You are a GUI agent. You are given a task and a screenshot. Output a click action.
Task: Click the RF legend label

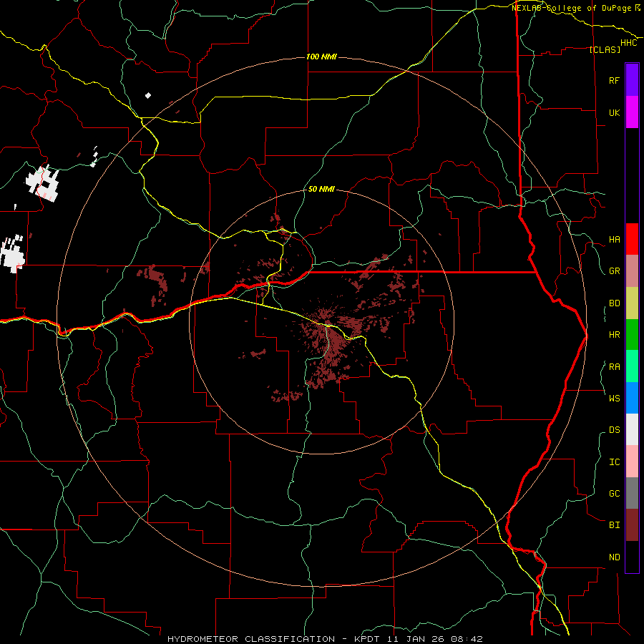(x=614, y=81)
